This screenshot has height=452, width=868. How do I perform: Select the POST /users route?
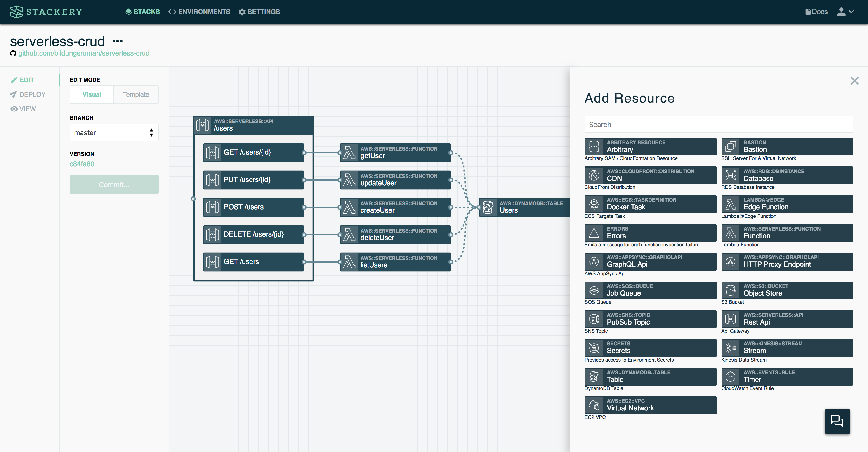[x=253, y=207]
